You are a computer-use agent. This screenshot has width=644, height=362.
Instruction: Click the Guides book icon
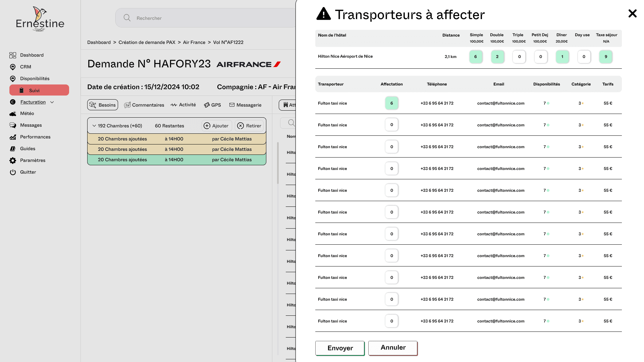point(13,149)
